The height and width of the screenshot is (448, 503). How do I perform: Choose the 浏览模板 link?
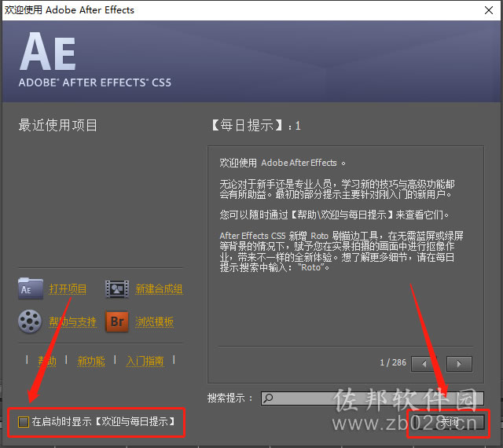154,321
